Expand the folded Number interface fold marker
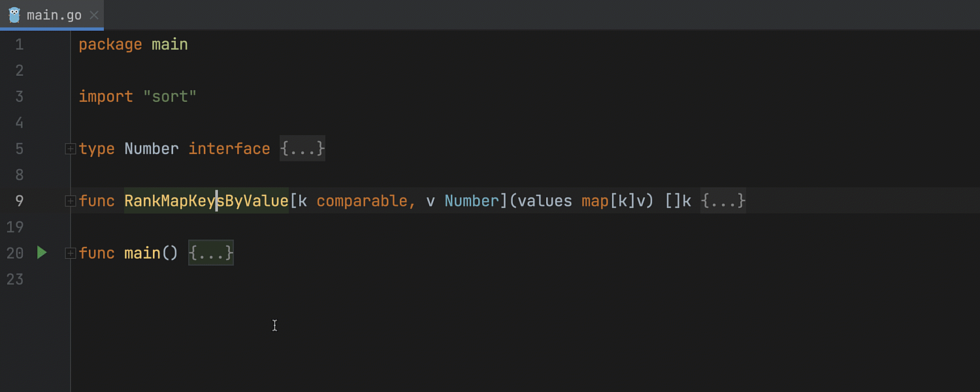 tap(70, 149)
